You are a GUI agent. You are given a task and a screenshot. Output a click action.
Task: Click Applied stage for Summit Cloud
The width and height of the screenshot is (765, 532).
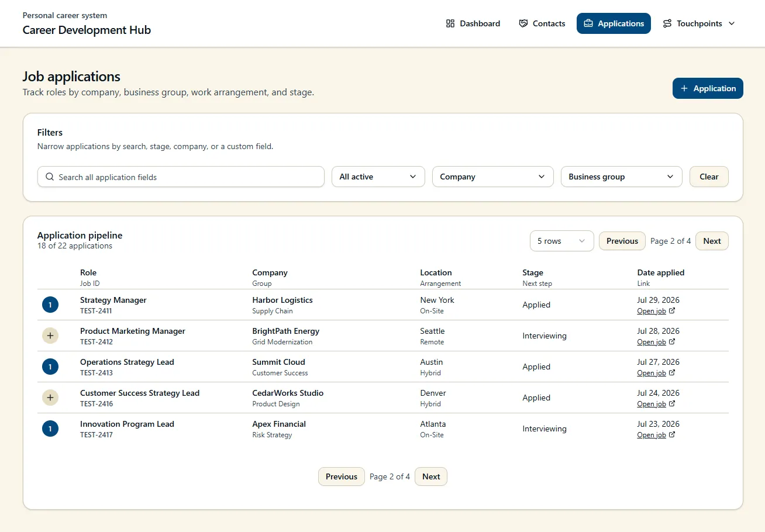536,367
